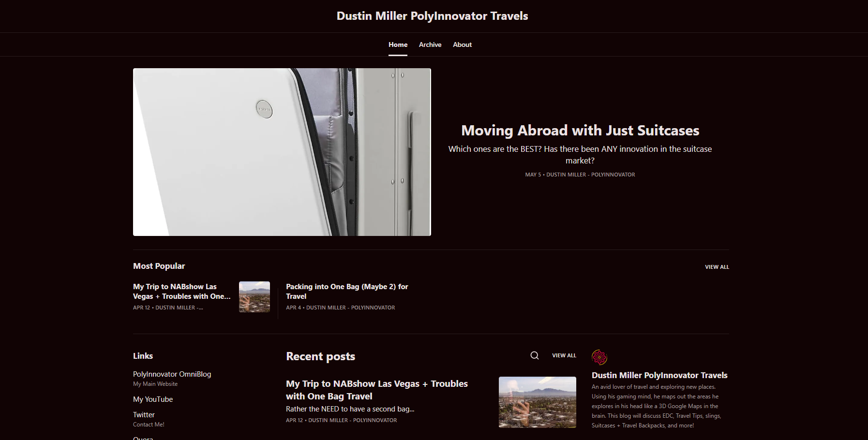
Task: Click the cityscape thumbnail under Recent posts
Action: click(x=537, y=402)
